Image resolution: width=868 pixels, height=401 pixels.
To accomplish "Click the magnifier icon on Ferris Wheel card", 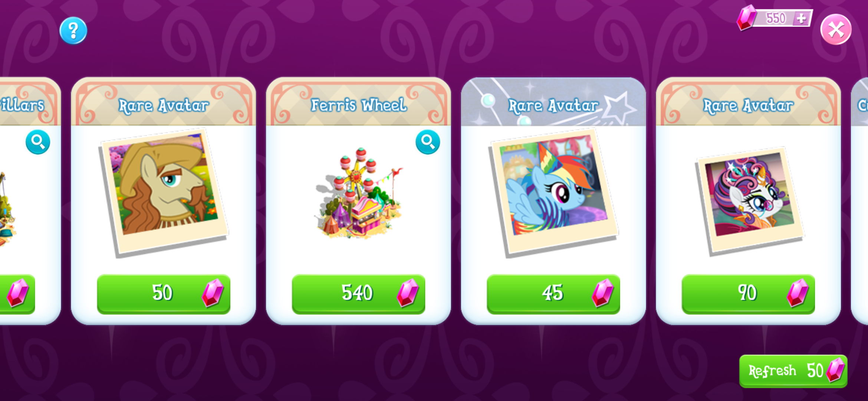I will (428, 142).
